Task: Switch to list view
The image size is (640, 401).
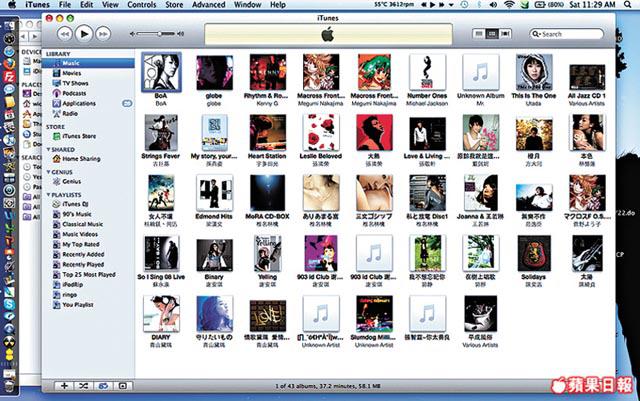Action: [x=479, y=34]
